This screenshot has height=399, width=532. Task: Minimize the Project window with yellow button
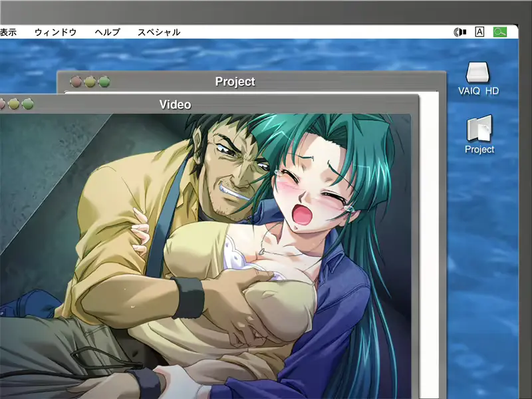pyautogui.click(x=90, y=82)
